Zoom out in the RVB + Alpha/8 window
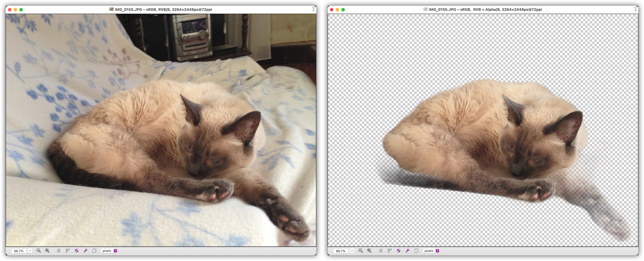This screenshot has width=644, height=261. tap(360, 250)
